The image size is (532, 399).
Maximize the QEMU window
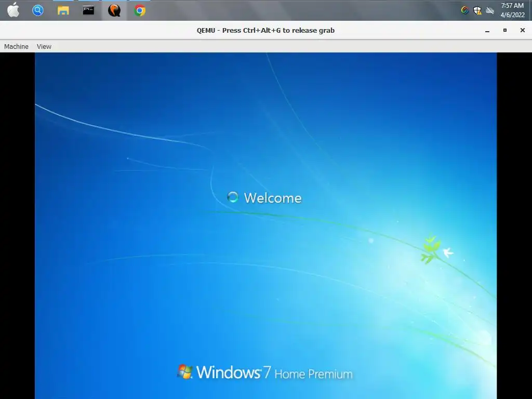coord(505,31)
